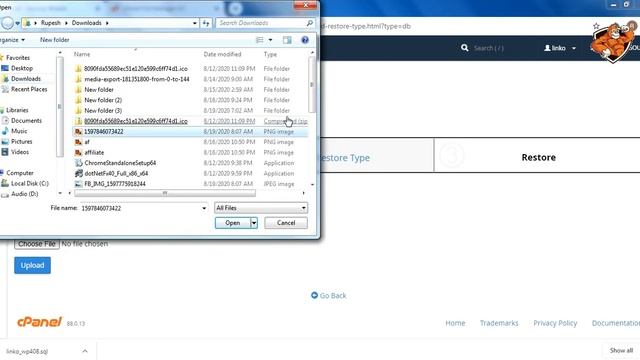The height and width of the screenshot is (360, 640).
Task: Open Music library
Action: 19,131
